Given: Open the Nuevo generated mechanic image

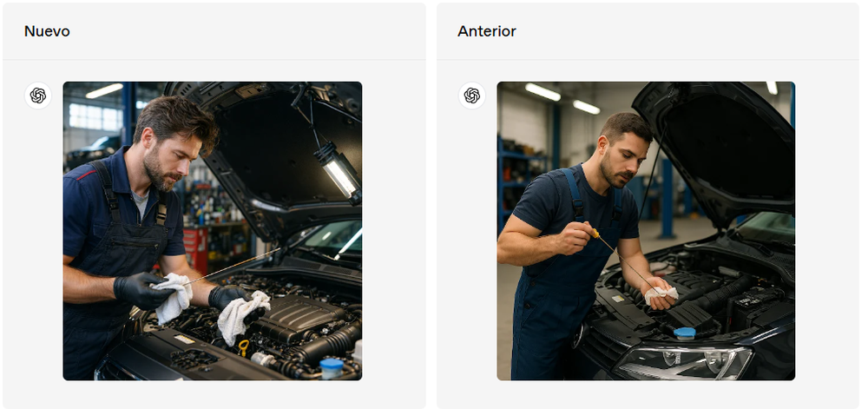Looking at the screenshot, I should point(213,231).
